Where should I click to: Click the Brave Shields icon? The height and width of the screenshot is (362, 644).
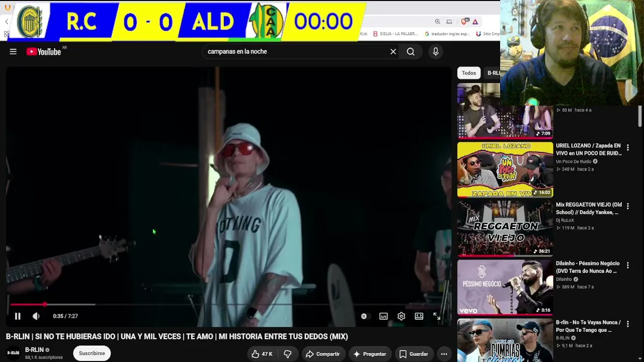point(465,22)
